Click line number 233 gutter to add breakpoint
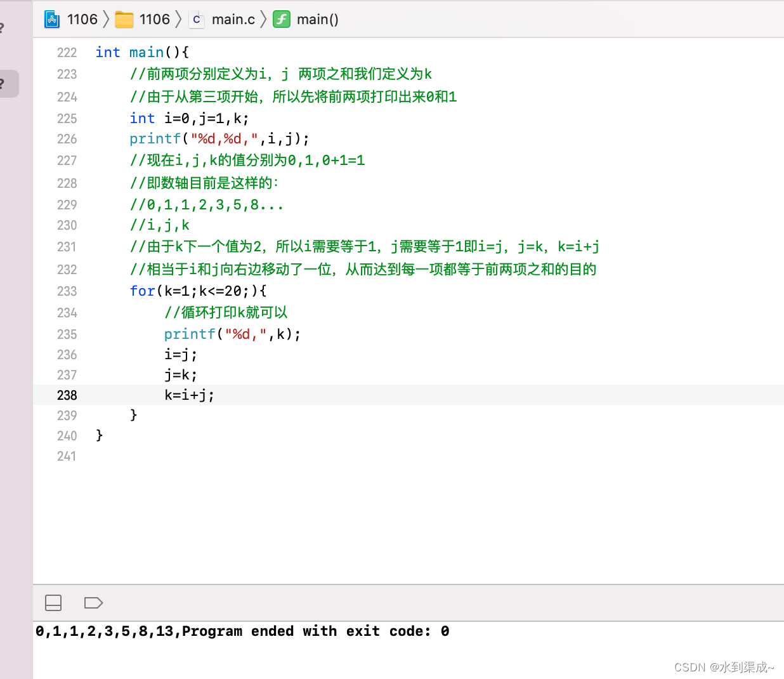 [x=67, y=291]
